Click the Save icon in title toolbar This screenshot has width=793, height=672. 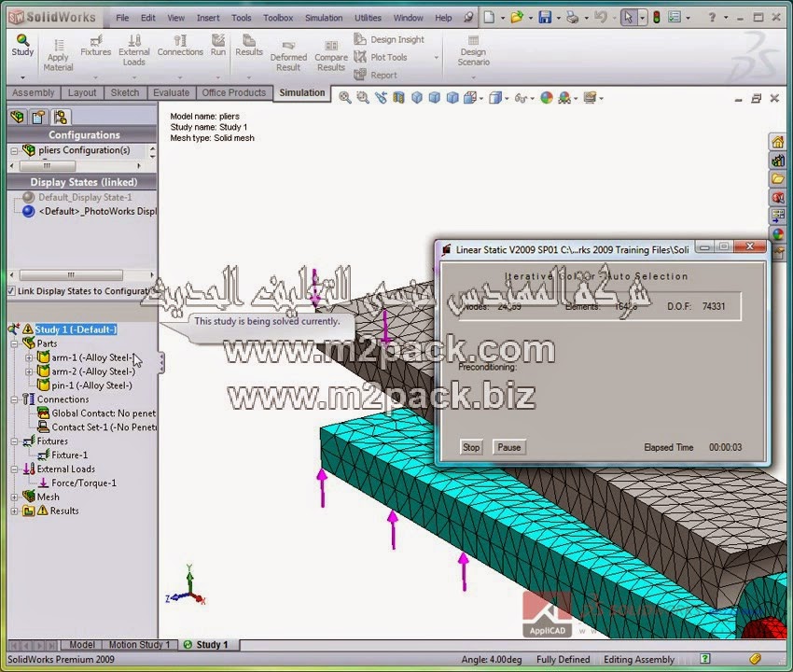point(545,18)
